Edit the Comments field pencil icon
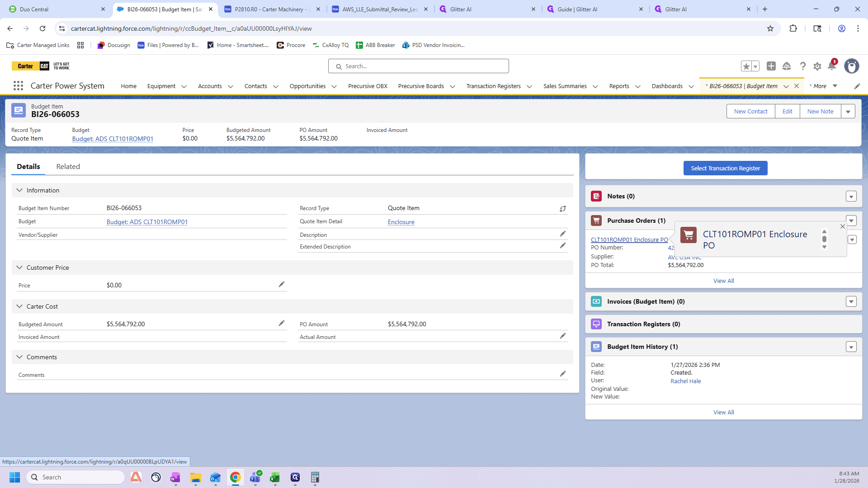 pos(563,374)
